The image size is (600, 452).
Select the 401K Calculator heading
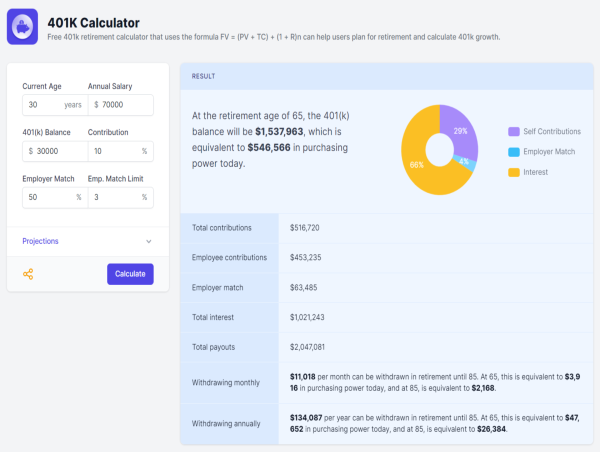click(x=93, y=23)
